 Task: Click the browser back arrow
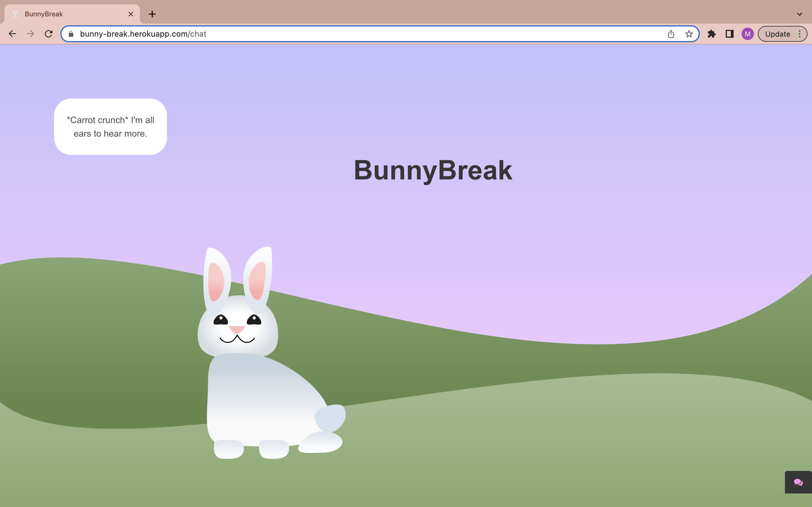(12, 34)
